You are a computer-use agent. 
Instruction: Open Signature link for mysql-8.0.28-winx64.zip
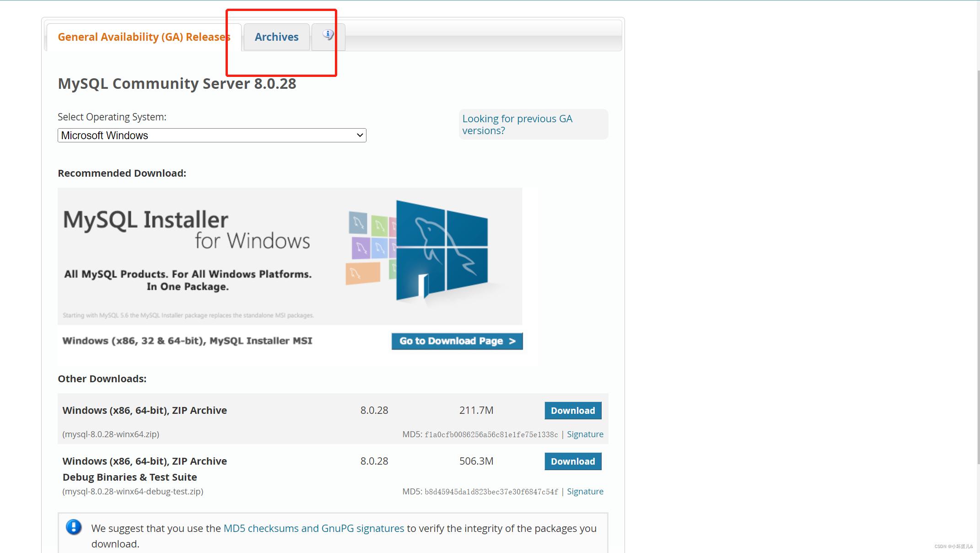pyautogui.click(x=585, y=434)
